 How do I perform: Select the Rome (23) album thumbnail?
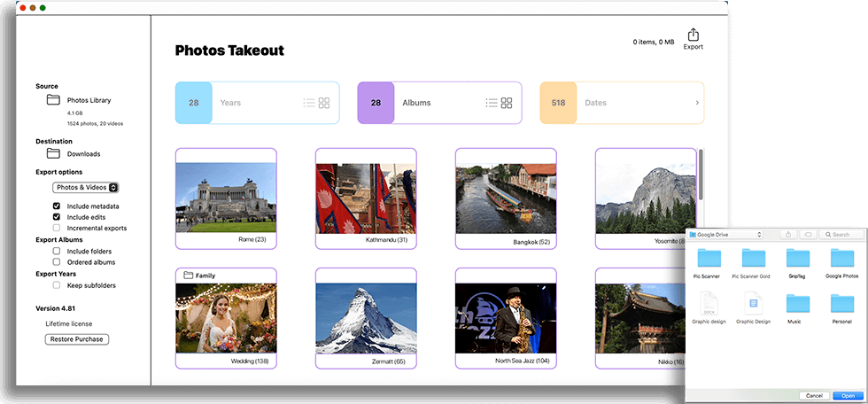pyautogui.click(x=226, y=198)
